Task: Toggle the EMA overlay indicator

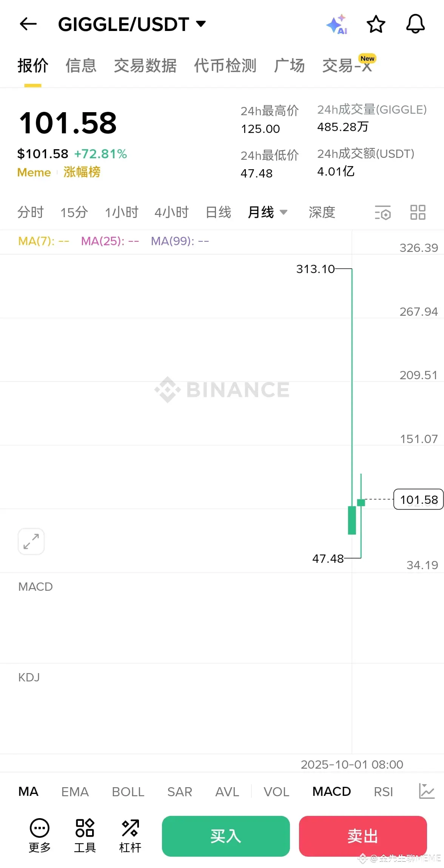Action: (75, 791)
